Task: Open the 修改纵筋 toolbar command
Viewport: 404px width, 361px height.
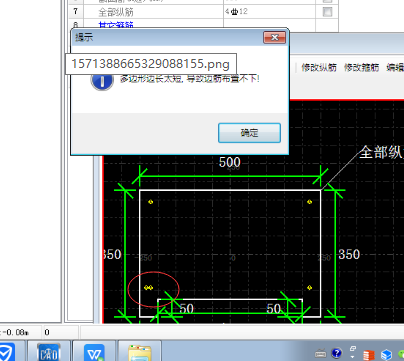Action: [319, 68]
